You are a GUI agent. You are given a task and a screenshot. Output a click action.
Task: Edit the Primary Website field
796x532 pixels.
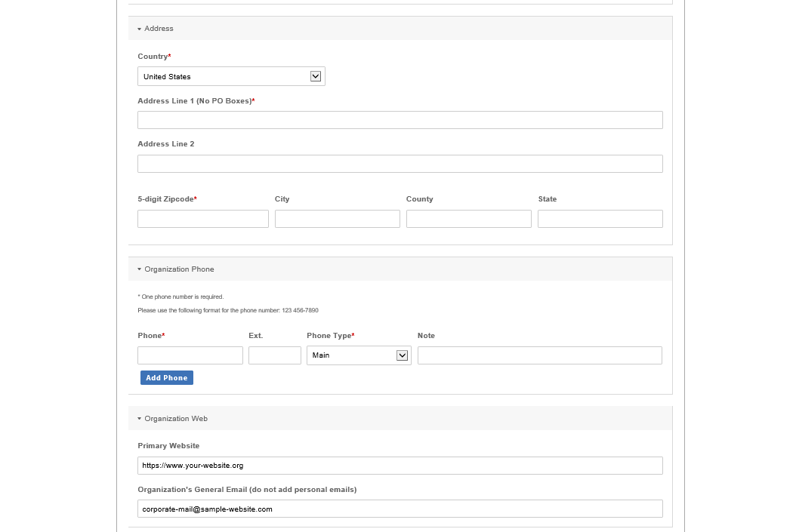[x=400, y=466]
